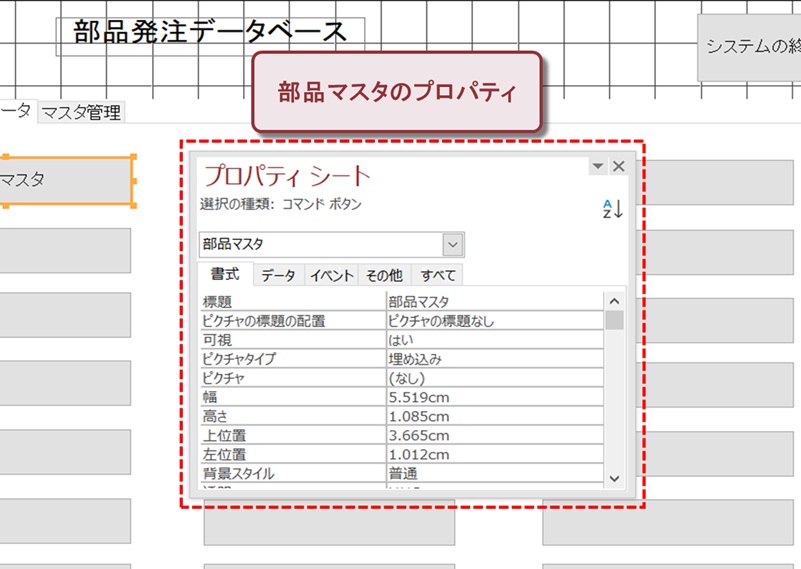Select the マスタ管理 form tab
Screen dimensions: 801x569
(x=81, y=113)
